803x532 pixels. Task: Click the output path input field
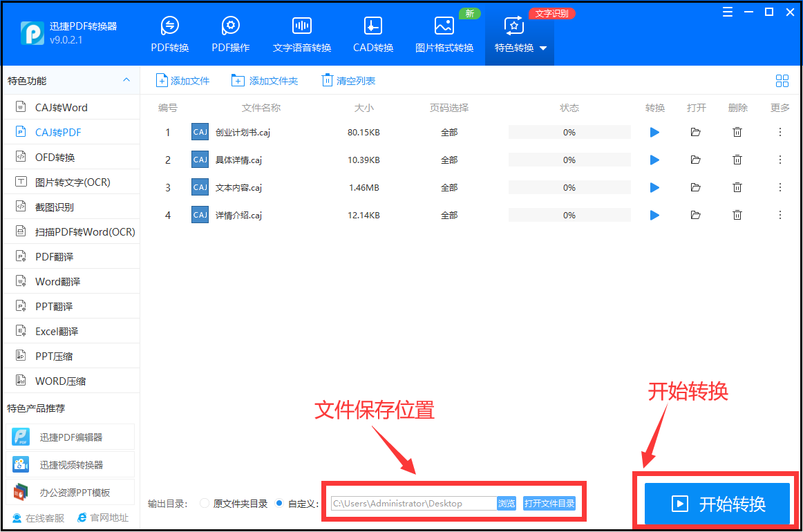414,503
